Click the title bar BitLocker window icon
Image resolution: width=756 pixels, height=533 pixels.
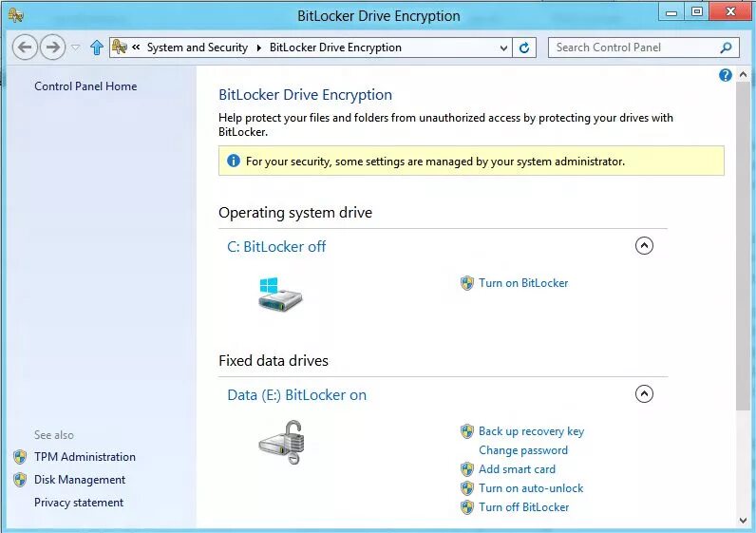click(x=15, y=15)
